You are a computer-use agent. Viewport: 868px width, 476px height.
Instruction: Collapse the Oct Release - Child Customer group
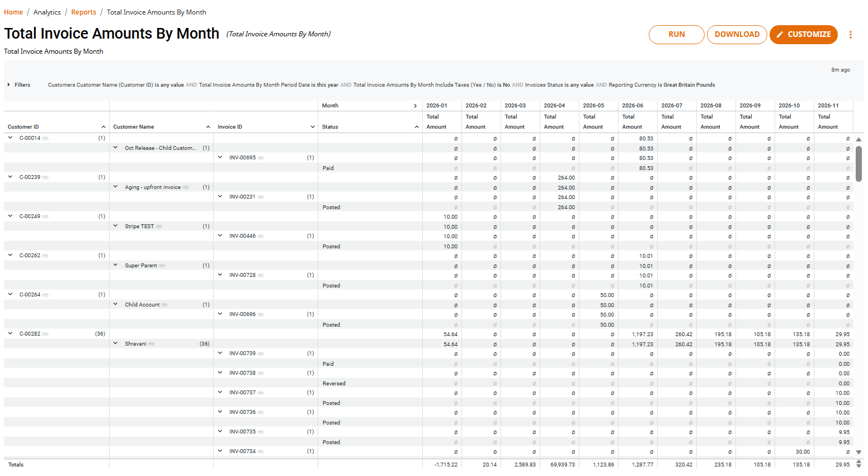(x=115, y=148)
